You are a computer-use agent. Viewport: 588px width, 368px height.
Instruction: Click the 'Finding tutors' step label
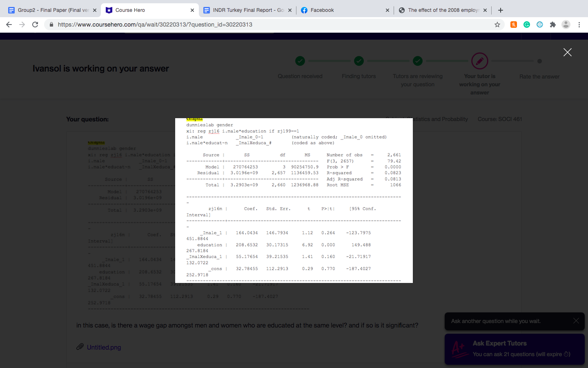[x=359, y=76]
